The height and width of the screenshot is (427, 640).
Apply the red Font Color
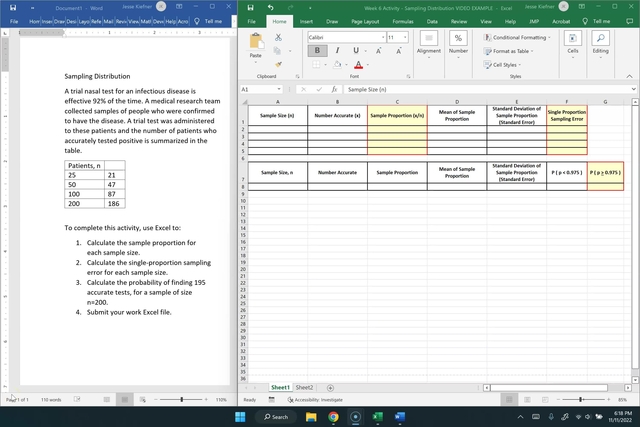[x=358, y=64]
